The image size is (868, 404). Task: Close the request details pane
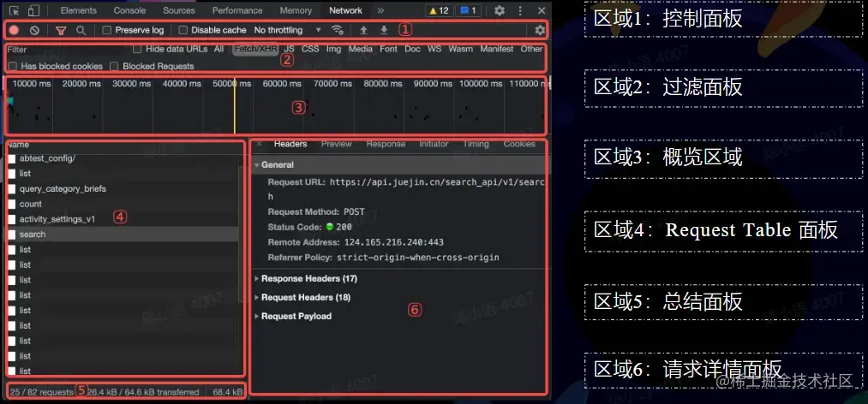(x=259, y=144)
